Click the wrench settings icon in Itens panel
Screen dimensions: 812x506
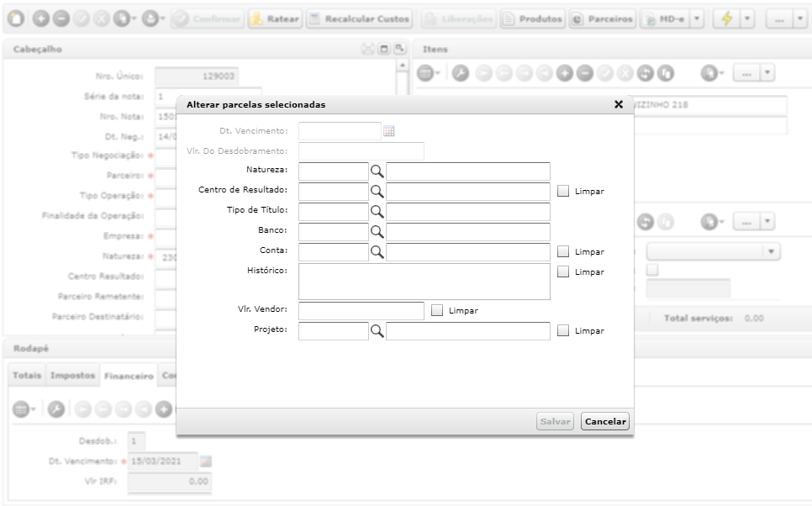[x=461, y=73]
